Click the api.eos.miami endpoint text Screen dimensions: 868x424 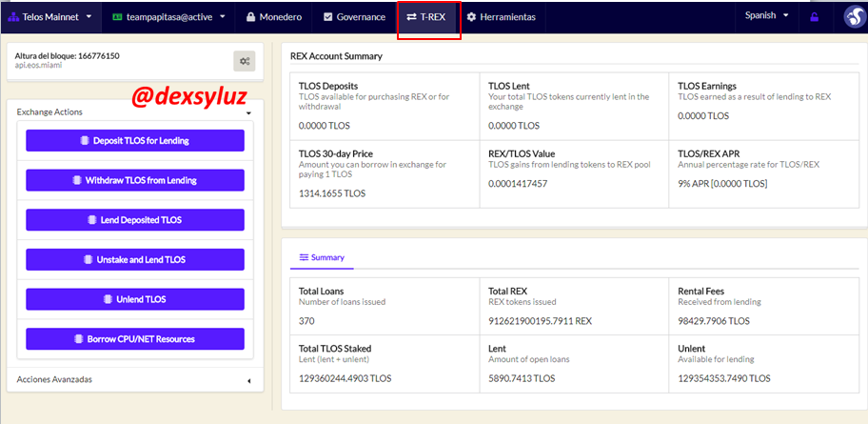tap(38, 65)
